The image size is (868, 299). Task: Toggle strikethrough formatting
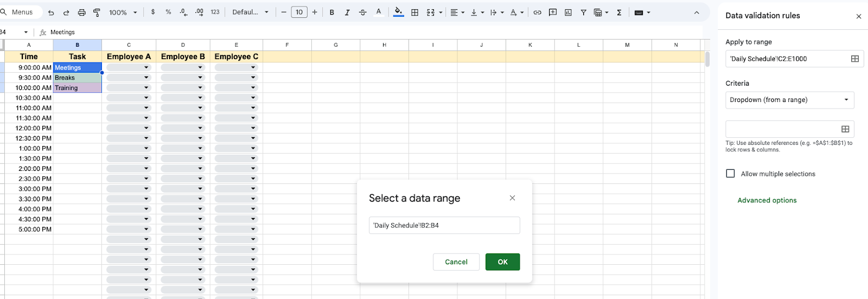(x=363, y=12)
